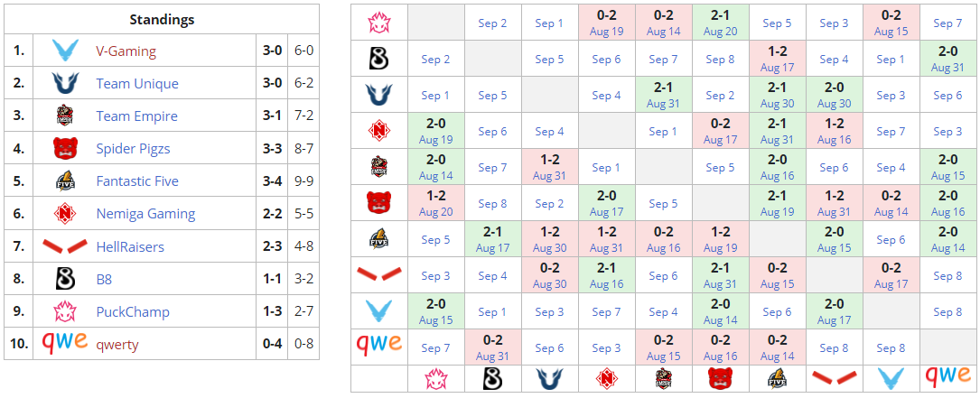Click the B8 logo in the crosstable's left column

click(x=378, y=59)
